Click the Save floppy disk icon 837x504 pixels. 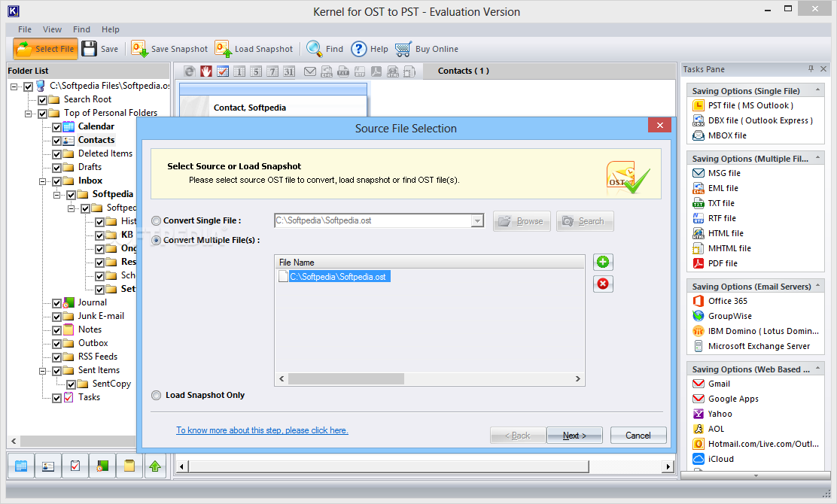(x=89, y=49)
